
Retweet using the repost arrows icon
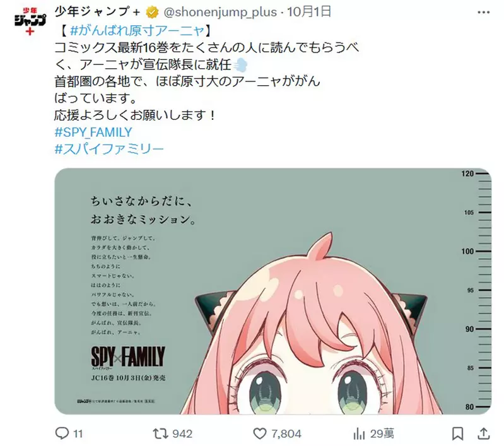[x=160, y=433]
